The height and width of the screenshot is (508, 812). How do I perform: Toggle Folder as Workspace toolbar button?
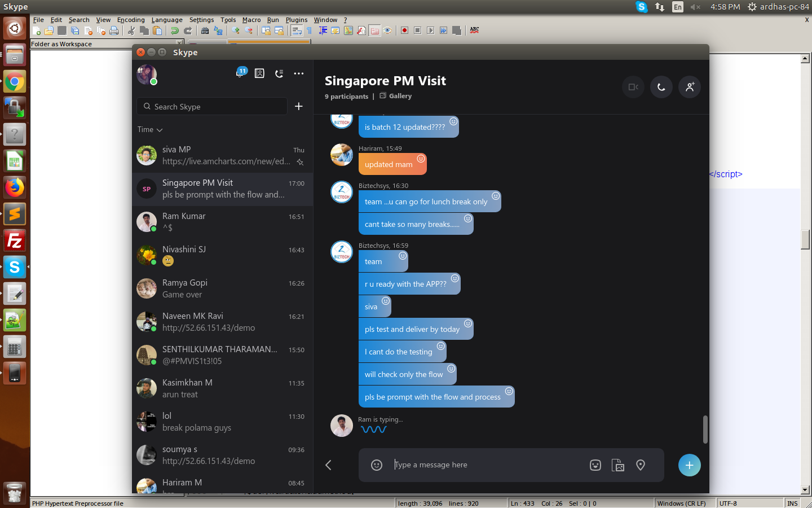(374, 30)
